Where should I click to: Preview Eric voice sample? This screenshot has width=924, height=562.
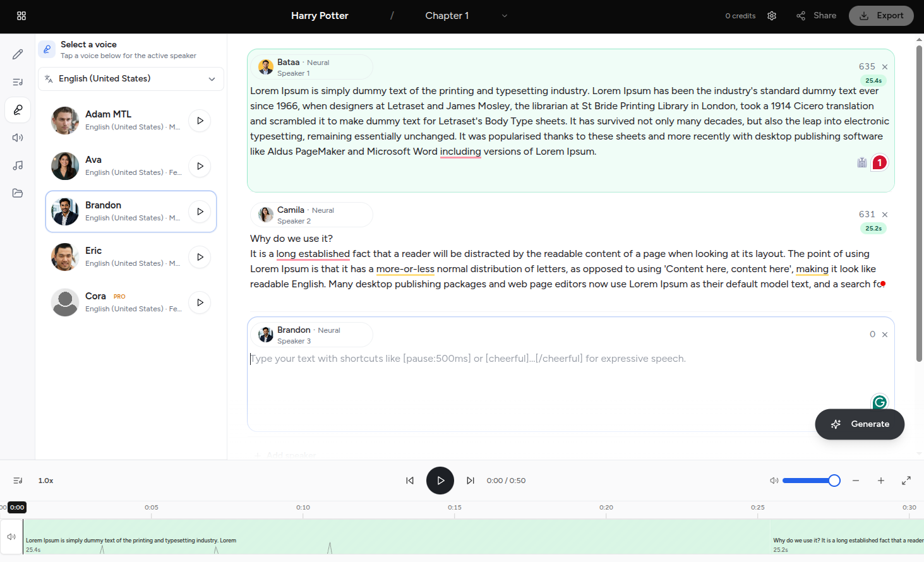point(200,257)
